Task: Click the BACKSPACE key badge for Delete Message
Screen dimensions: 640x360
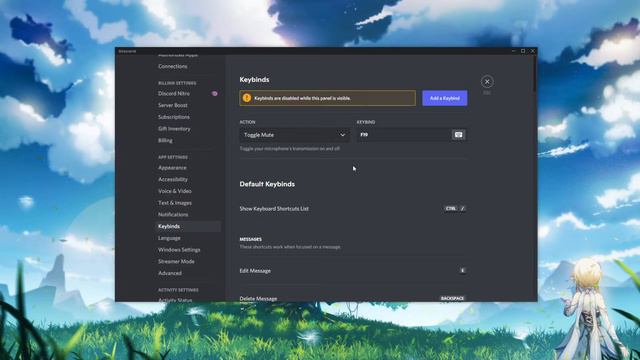Action: pyautogui.click(x=453, y=298)
